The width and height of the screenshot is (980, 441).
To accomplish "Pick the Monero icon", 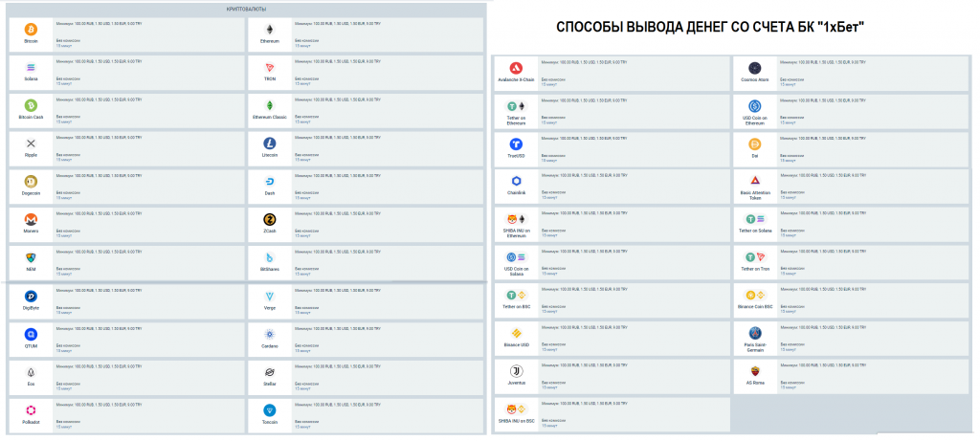I will coord(31,219).
